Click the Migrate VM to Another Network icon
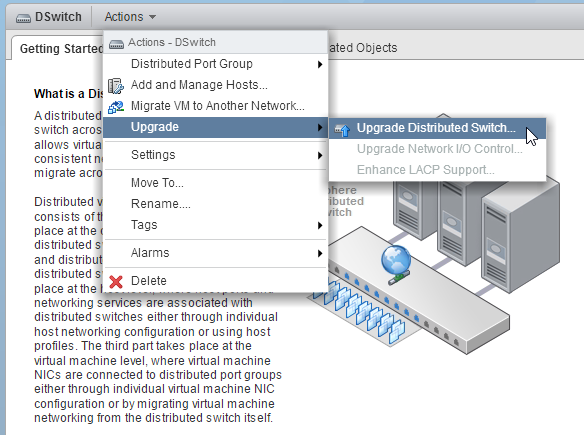This screenshot has height=435, width=584. pos(116,107)
